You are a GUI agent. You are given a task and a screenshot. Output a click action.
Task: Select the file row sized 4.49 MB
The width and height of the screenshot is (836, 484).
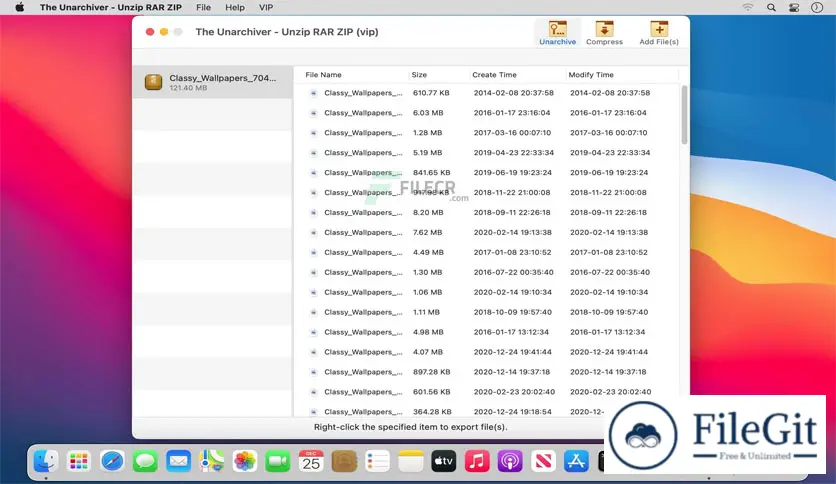[x=487, y=252]
